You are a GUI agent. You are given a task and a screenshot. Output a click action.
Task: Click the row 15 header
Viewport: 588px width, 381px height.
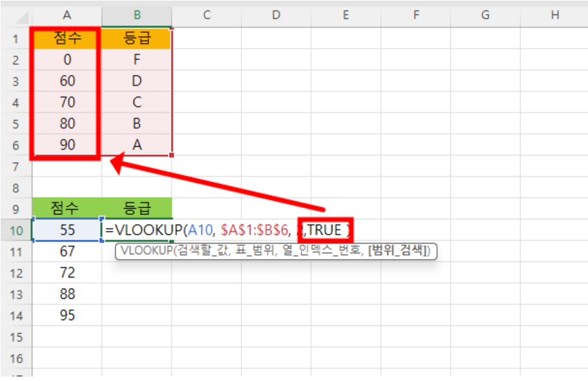(x=15, y=337)
